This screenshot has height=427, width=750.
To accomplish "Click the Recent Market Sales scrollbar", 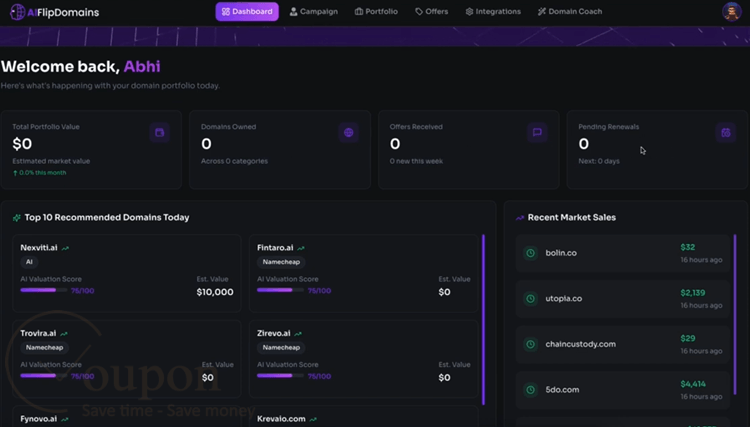I will (x=735, y=314).
